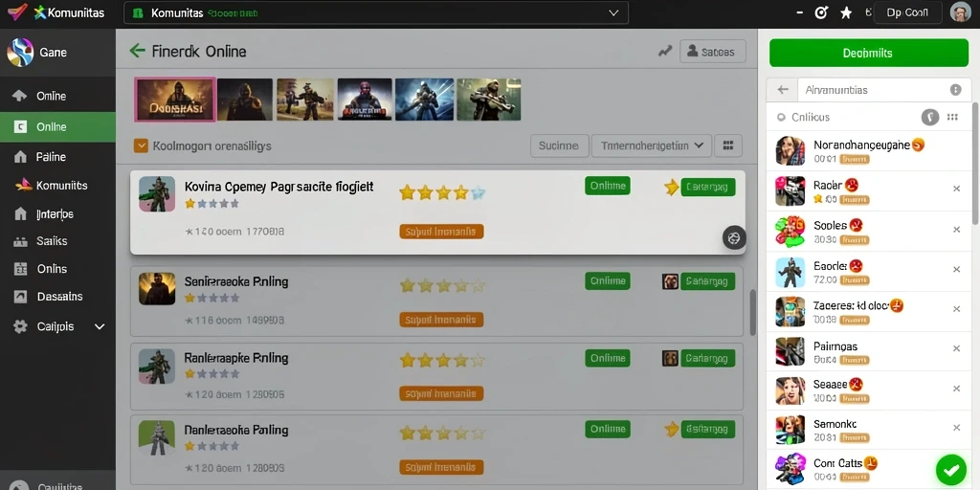Open the Norandhangeugane chat entry
Viewport: 980px width, 490px height.
pos(869,150)
